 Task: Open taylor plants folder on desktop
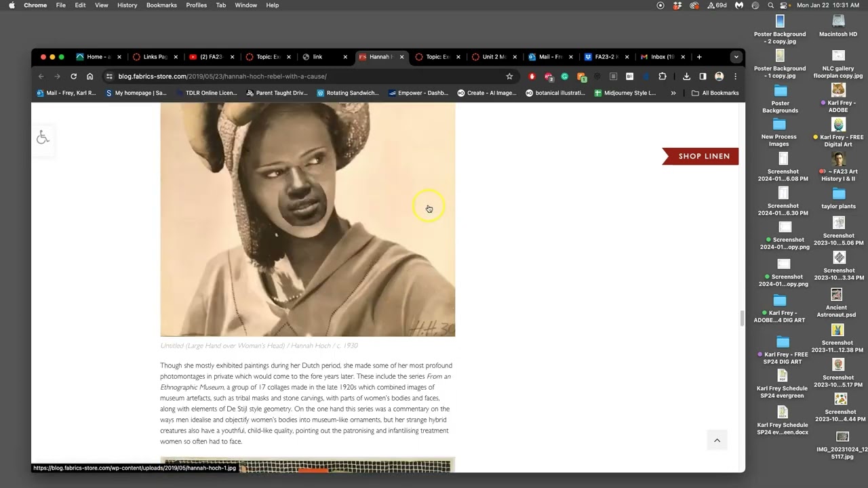pos(838,197)
